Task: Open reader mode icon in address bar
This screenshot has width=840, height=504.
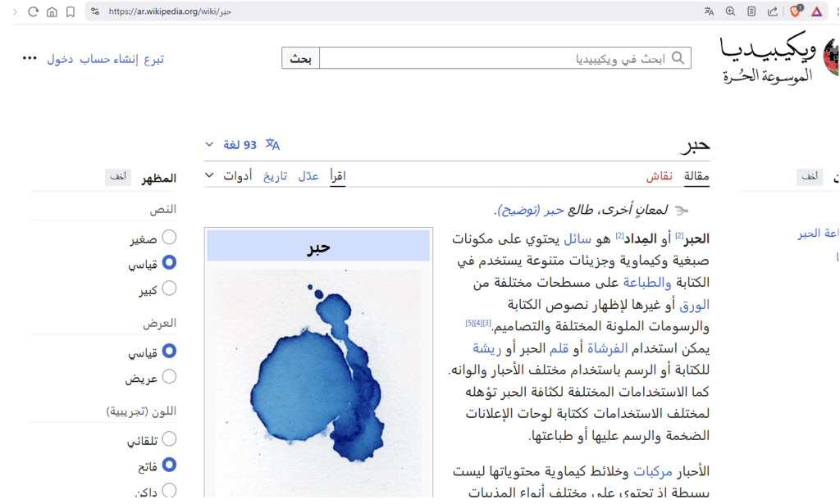Action: coord(751,11)
